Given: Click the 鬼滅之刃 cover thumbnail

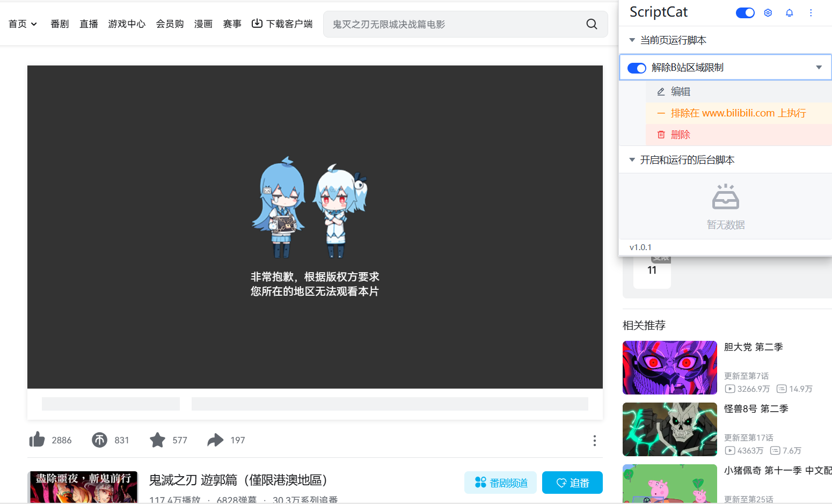Looking at the screenshot, I should click(x=83, y=487).
